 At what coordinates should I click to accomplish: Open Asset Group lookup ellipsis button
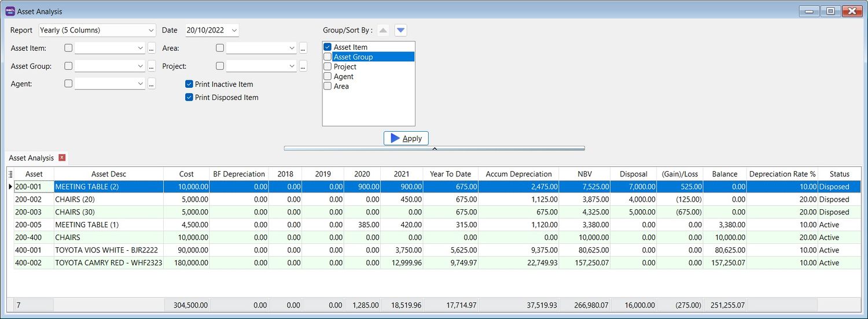point(152,66)
